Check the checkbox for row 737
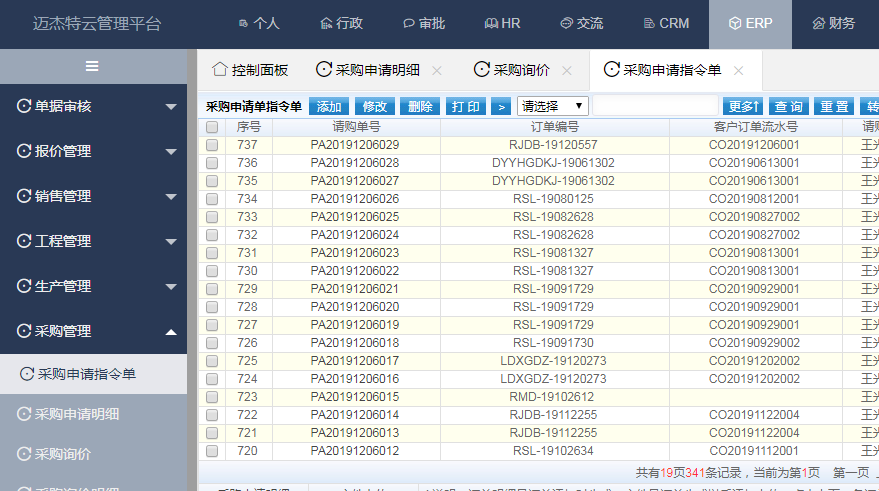This screenshot has height=491, width=879. [212, 145]
